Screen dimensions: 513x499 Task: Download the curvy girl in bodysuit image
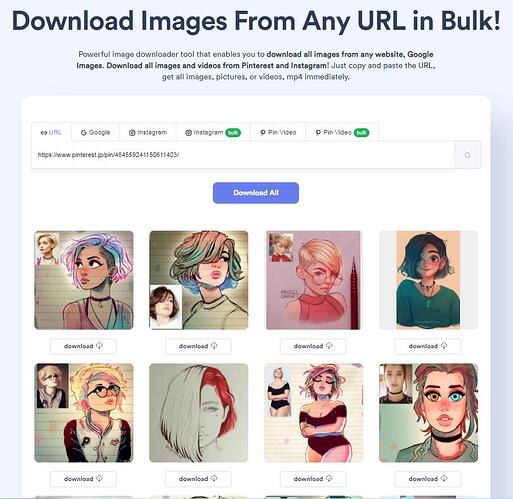pyautogui.click(x=313, y=479)
